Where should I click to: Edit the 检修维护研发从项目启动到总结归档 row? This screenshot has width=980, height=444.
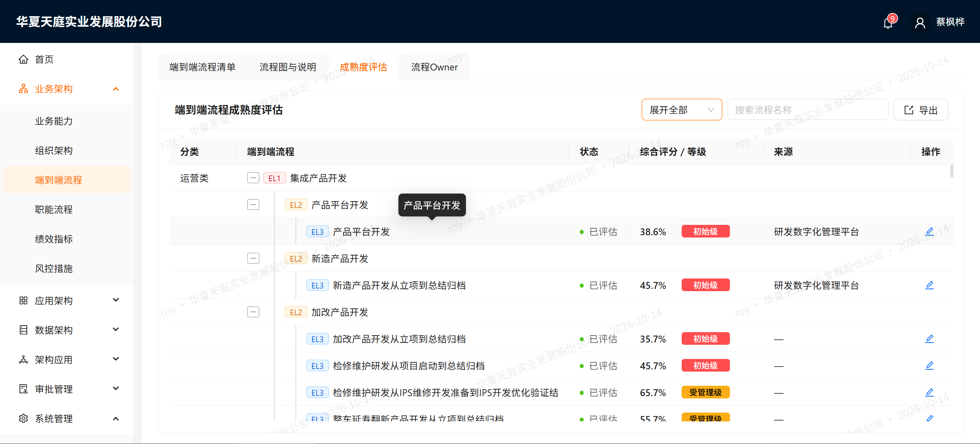pyautogui.click(x=929, y=365)
